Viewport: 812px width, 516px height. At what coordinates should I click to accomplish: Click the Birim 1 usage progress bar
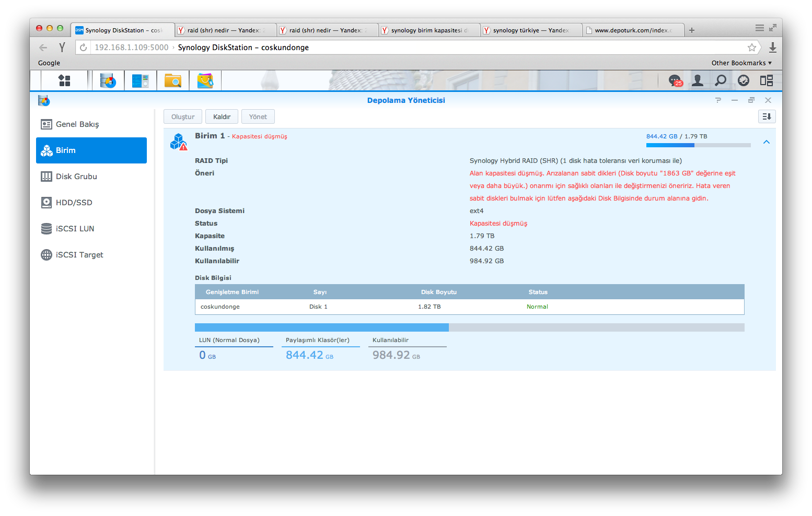pos(698,145)
